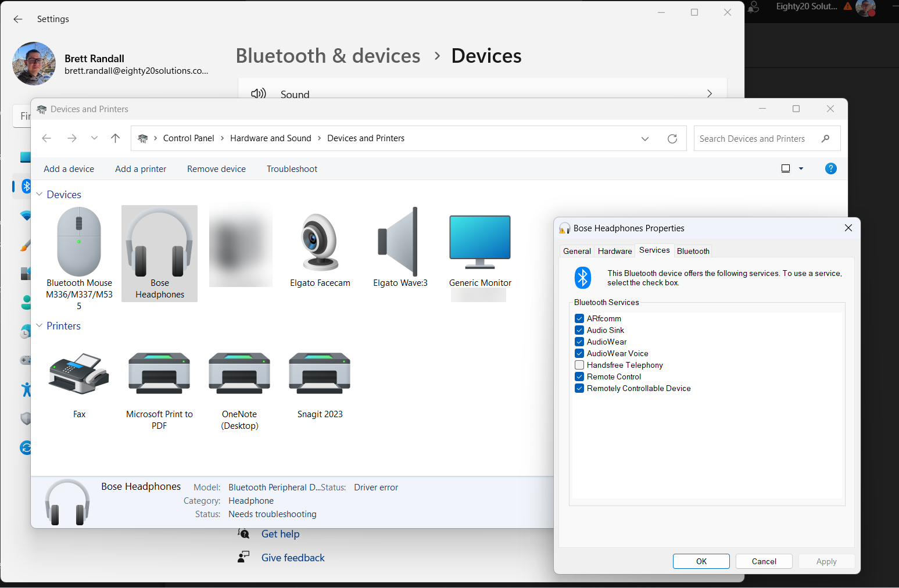This screenshot has width=899, height=588.
Task: Expand the Sound settings row chevron
Action: 710,94
